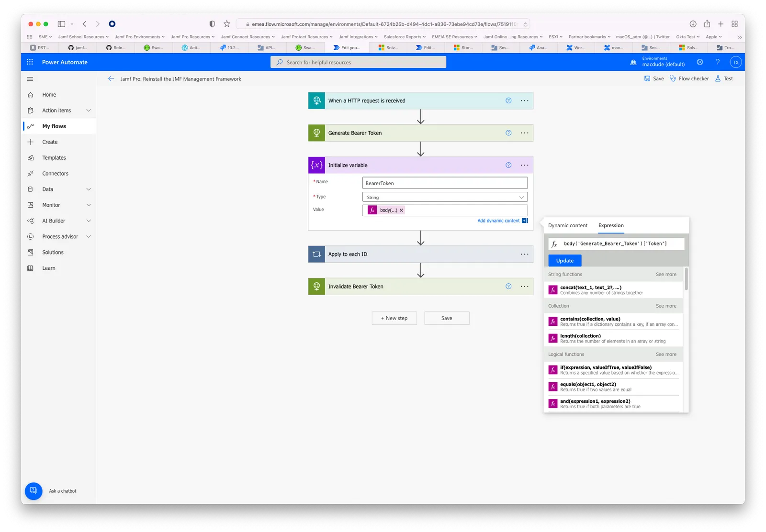
Task: Switch to the Dynamic content tab
Action: tap(567, 225)
